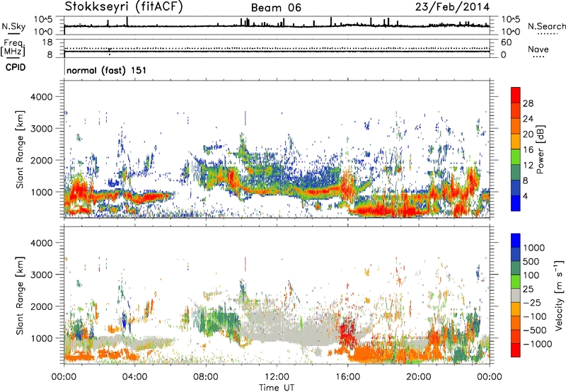566x392 pixels.
Task: Click the 4 label on power colorbar
Action: (x=525, y=196)
